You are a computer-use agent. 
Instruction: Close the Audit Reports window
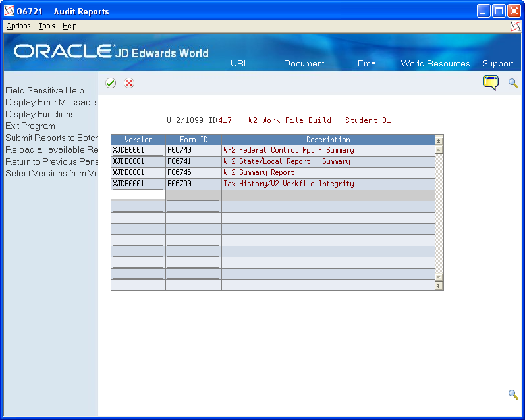pos(514,11)
